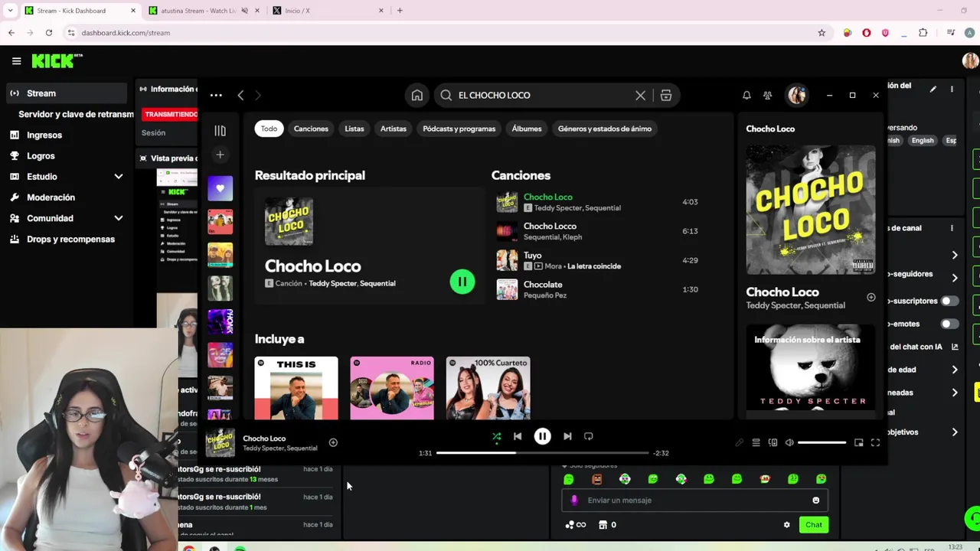This screenshot has width=980, height=551.
Task: Open stream info three-dots menu
Action: 952,89
